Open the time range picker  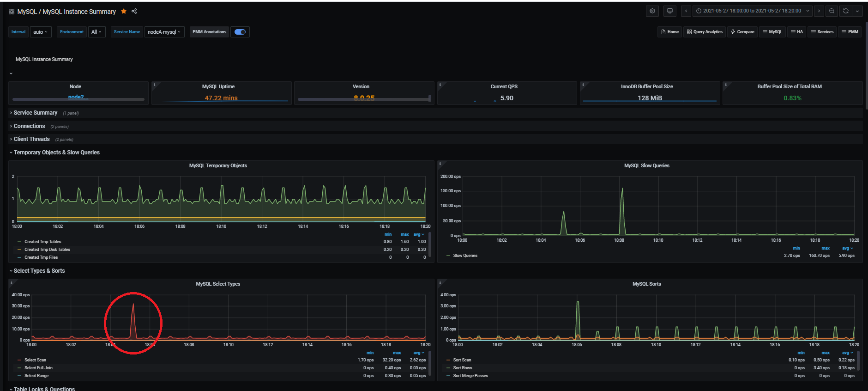[x=753, y=11]
